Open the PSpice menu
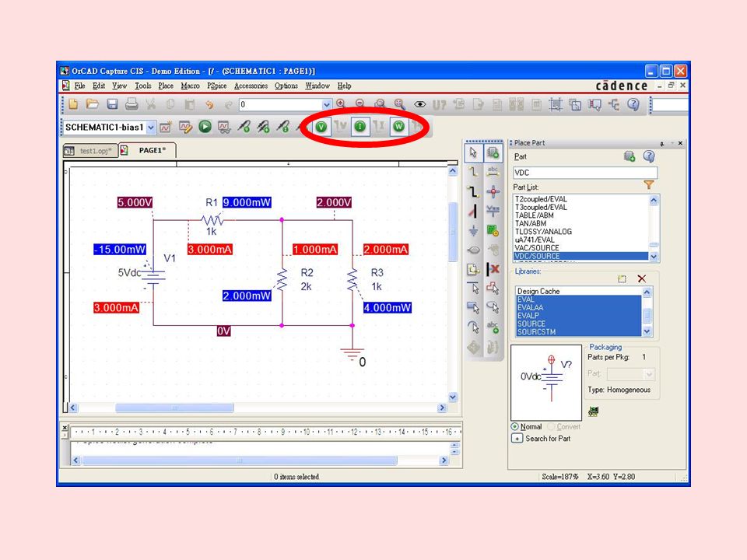This screenshot has width=747, height=560. coord(217,86)
